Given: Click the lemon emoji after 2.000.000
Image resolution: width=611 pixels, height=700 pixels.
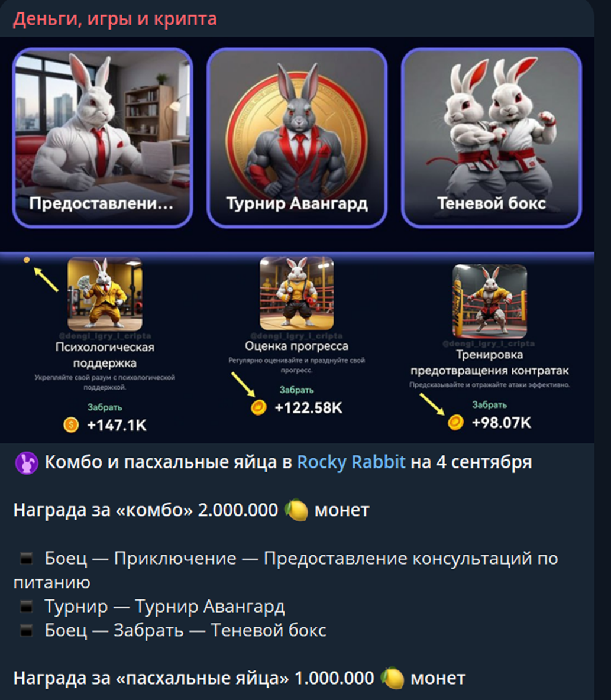Looking at the screenshot, I should 296,510.
